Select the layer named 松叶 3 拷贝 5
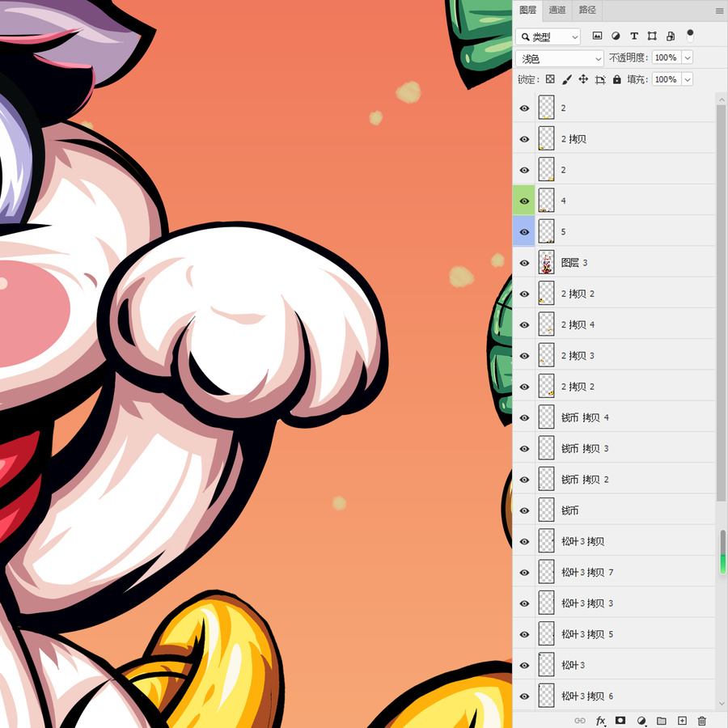Screen dimensions: 728x728 pos(614,635)
